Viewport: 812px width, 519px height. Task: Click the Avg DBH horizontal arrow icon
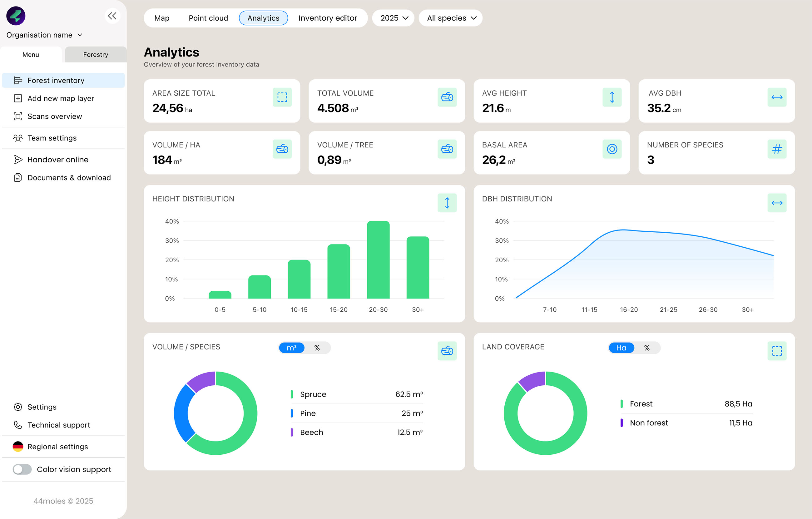[777, 97]
